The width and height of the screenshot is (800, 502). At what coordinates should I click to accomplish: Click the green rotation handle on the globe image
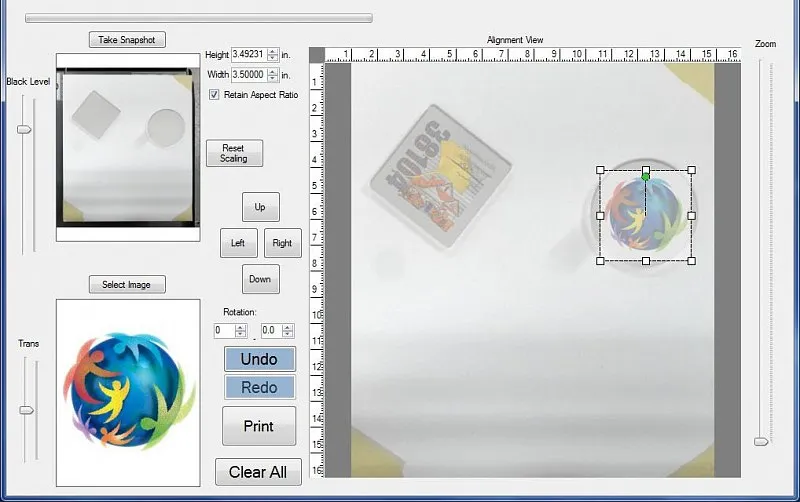coord(646,177)
